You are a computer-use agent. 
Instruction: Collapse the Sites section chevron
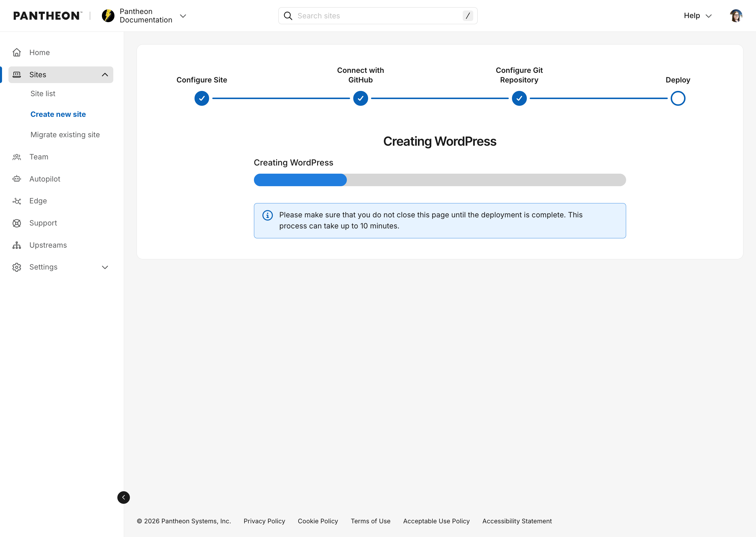105,75
